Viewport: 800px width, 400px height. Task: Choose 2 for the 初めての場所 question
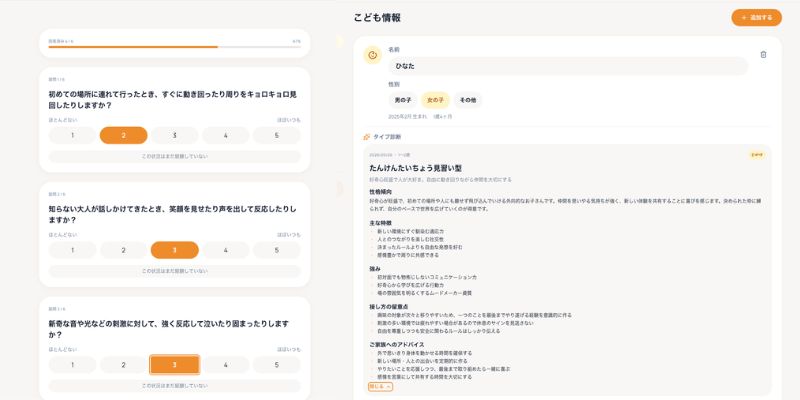click(x=123, y=135)
